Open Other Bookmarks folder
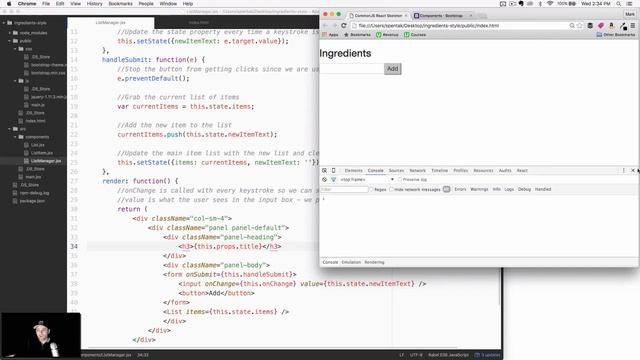Screen dimensions: 640x360 (616, 35)
